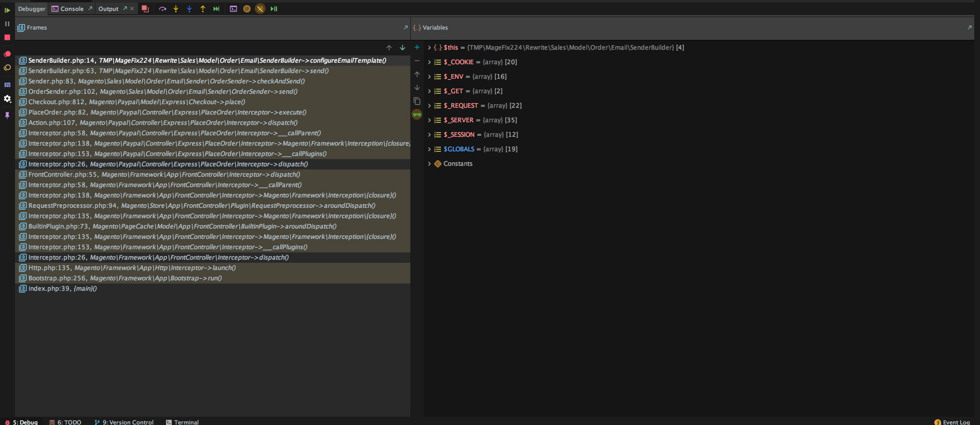Select the index.php:39 {main}() frame
980x425 pixels.
coord(213,289)
